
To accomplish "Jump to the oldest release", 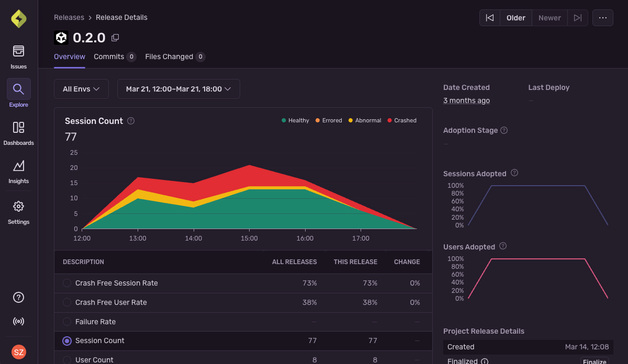I will coord(490,17).
